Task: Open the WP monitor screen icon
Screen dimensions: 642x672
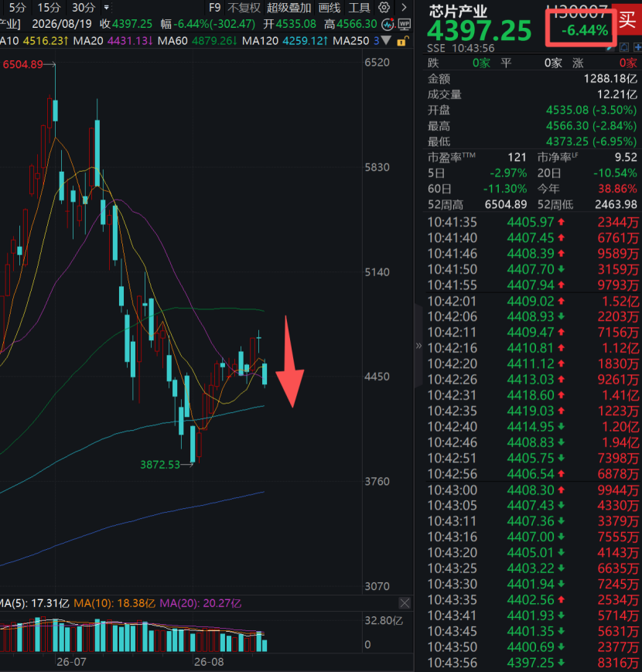Action: [404, 25]
